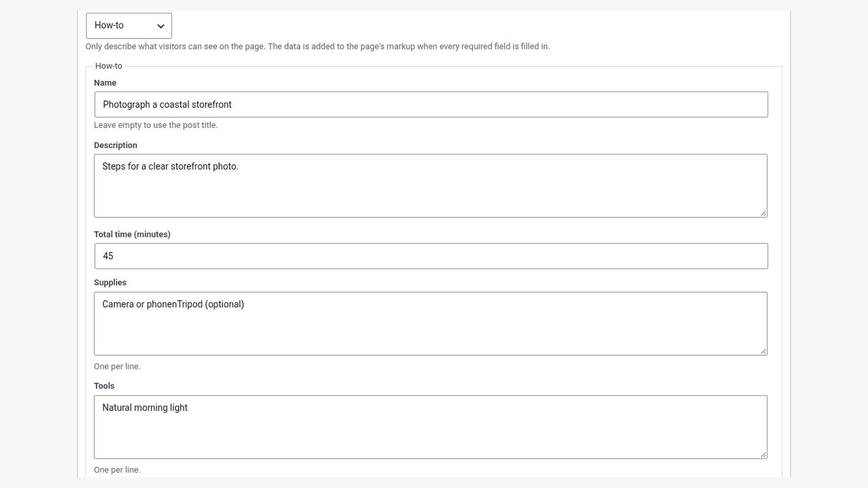
Task: Click 'One per line.' hint under Supplies
Action: pyautogui.click(x=117, y=367)
